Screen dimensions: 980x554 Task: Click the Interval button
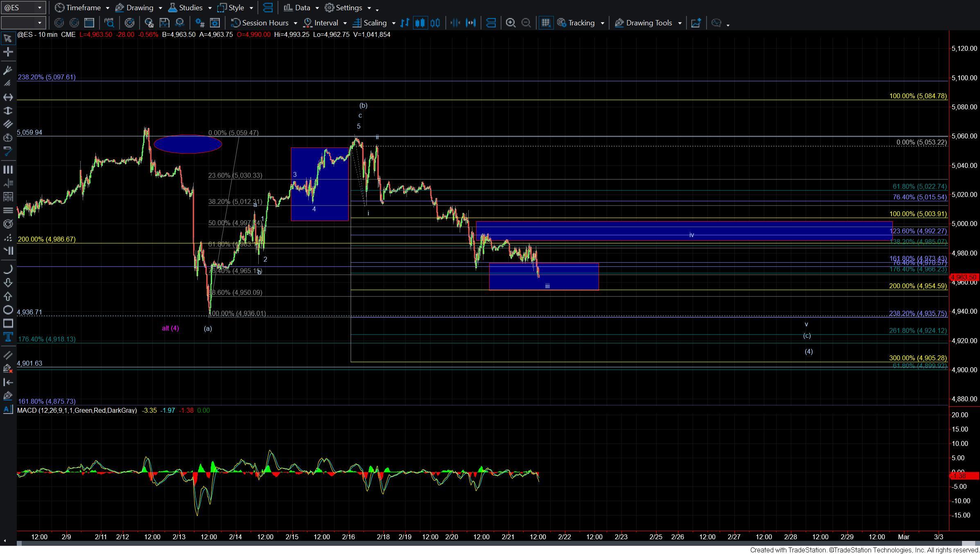[x=321, y=23]
